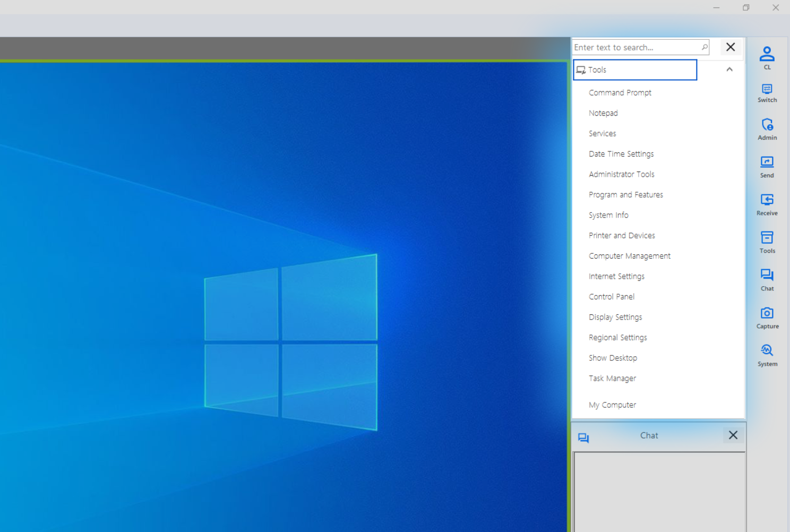Open Notepad from Tools list
This screenshot has height=532, width=790.
603,113
